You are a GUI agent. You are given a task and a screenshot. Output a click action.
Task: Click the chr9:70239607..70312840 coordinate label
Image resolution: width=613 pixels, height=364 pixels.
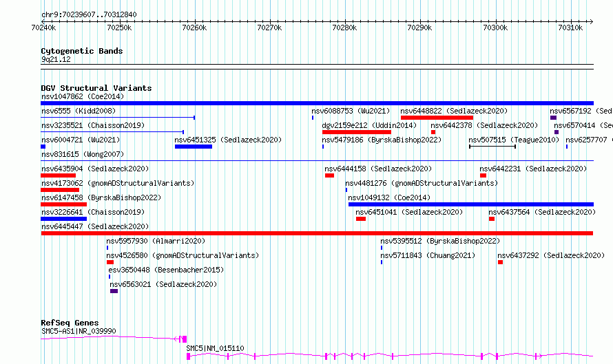89,15
